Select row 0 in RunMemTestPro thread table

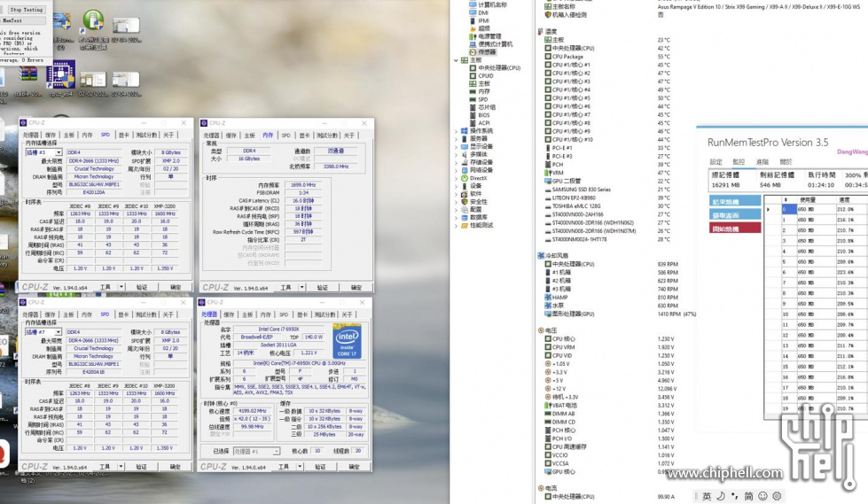[816, 209]
